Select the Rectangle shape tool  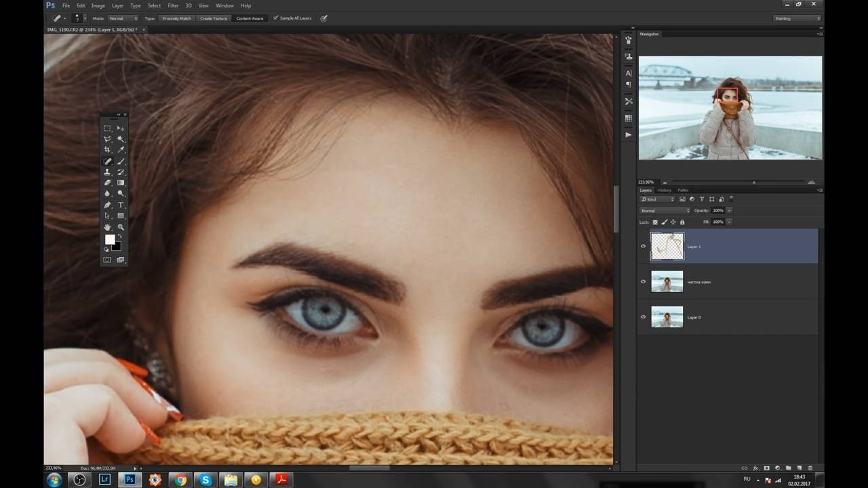(x=121, y=216)
